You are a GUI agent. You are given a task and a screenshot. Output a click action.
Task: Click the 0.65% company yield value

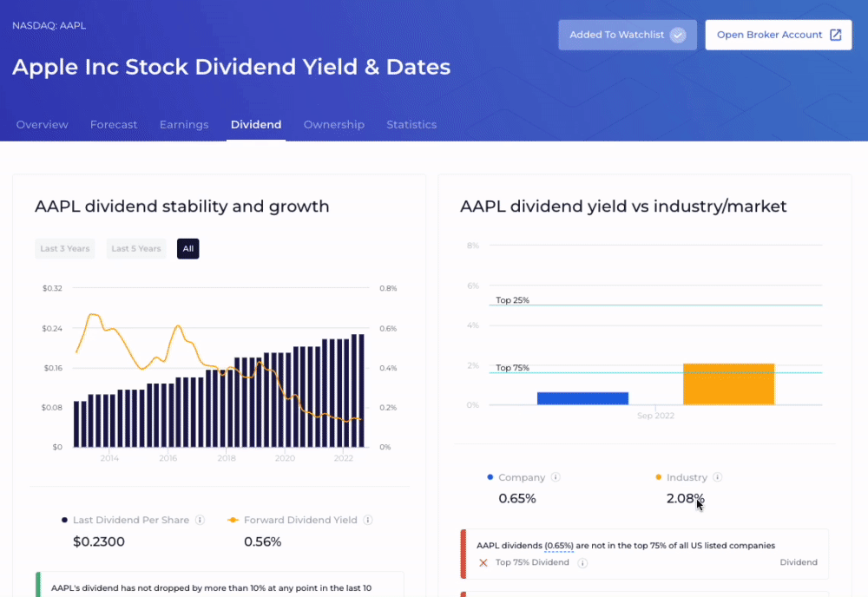tap(517, 499)
